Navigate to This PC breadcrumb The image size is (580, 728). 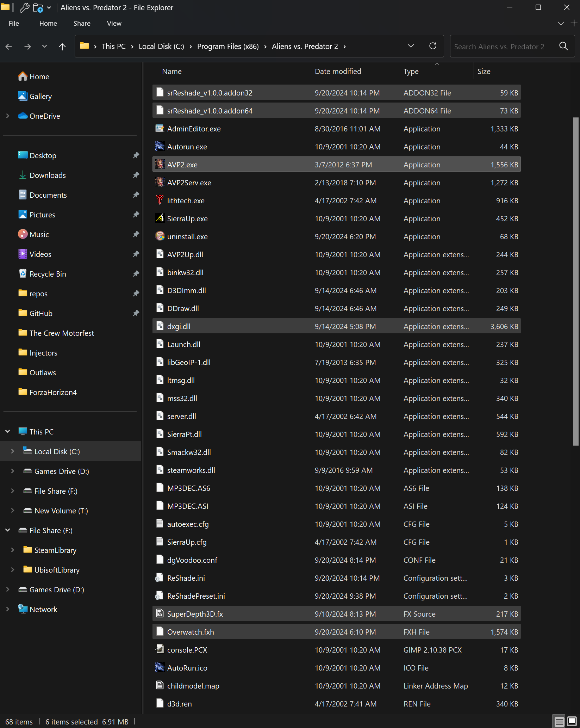coord(113,47)
